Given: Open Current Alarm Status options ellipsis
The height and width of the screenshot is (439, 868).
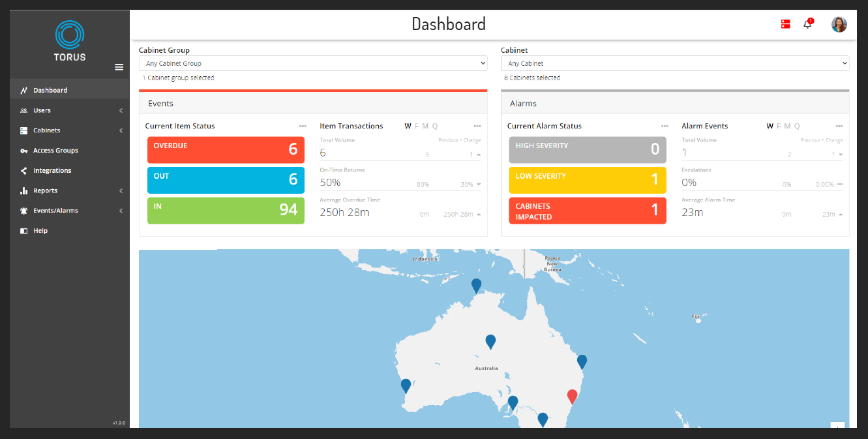Looking at the screenshot, I should (x=665, y=126).
